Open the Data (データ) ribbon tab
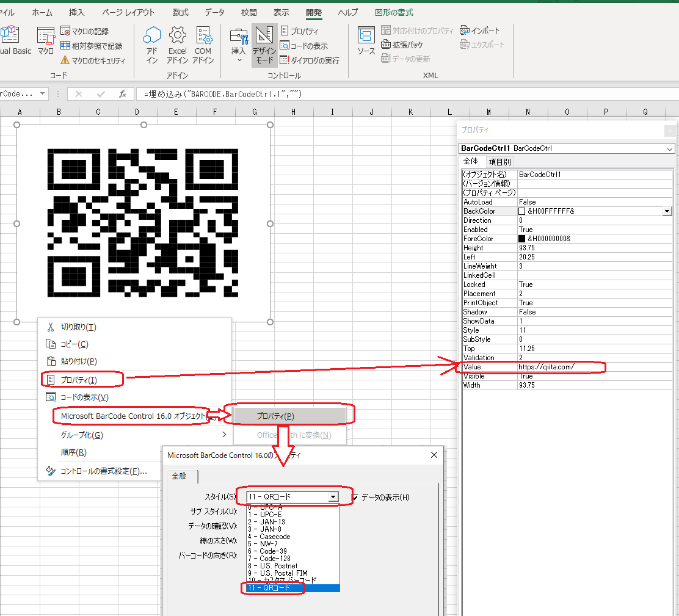 [x=215, y=12]
